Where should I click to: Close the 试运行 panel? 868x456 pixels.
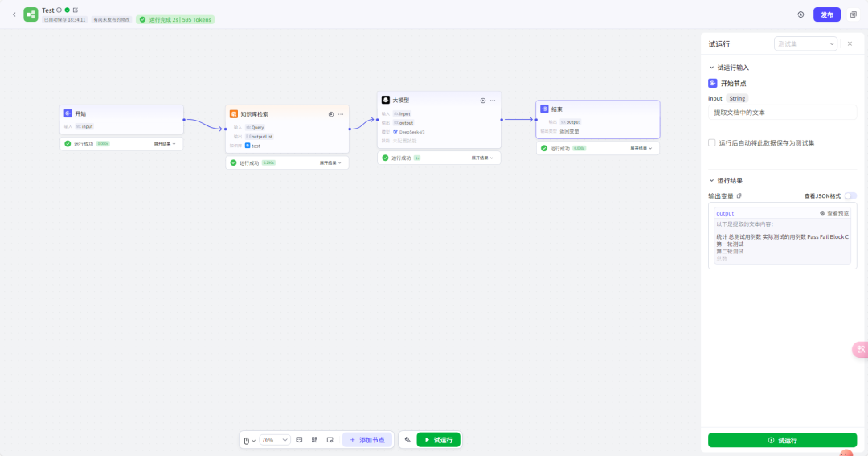point(850,43)
